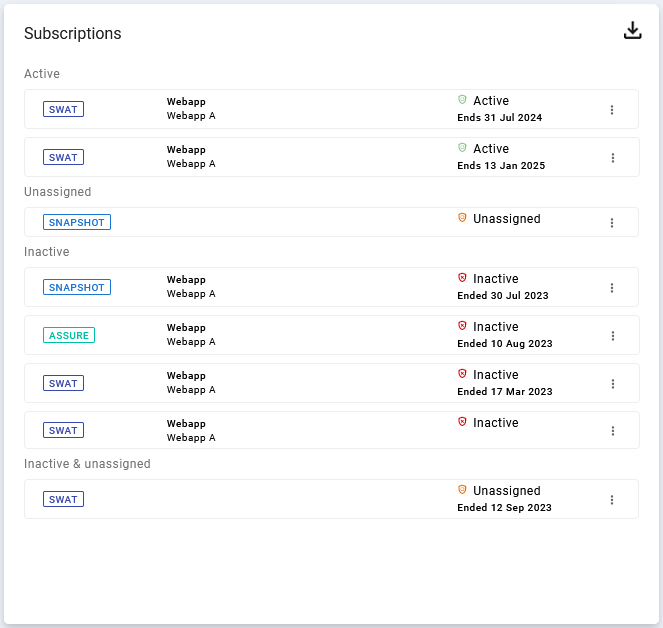Select the "Ended 17 Mar 2023" date text
The height and width of the screenshot is (628, 663).
point(504,392)
